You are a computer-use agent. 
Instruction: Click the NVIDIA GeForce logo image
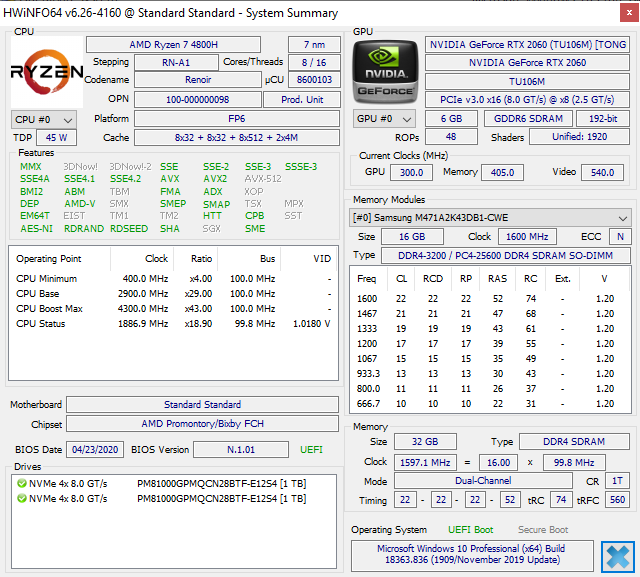pyautogui.click(x=385, y=72)
